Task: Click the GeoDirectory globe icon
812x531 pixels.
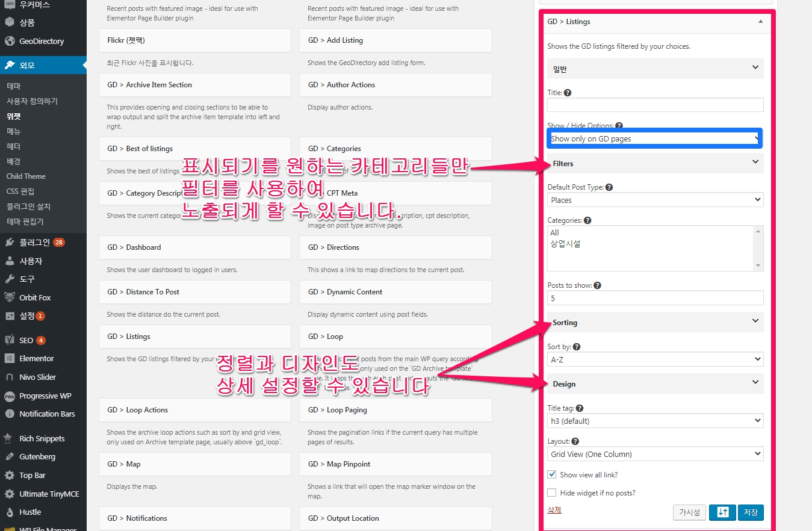Action: tap(9, 42)
